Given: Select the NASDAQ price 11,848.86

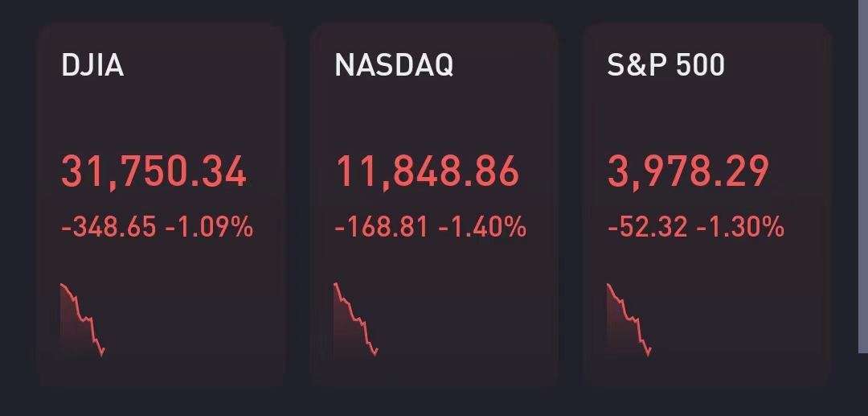Looking at the screenshot, I should click(427, 173).
